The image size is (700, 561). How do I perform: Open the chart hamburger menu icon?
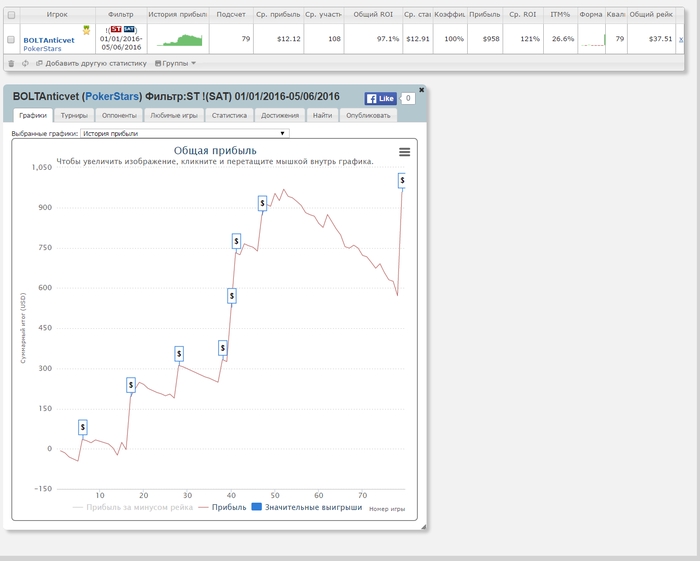click(x=404, y=152)
